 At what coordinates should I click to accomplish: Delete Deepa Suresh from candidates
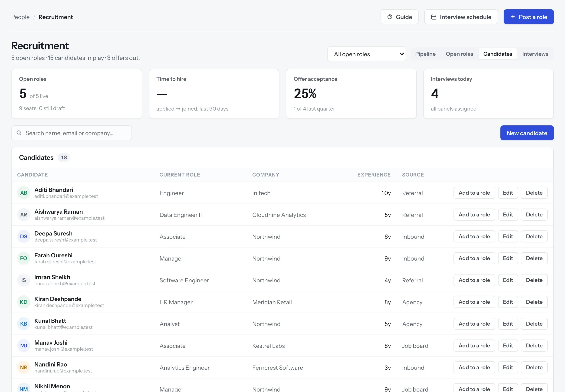[534, 237]
